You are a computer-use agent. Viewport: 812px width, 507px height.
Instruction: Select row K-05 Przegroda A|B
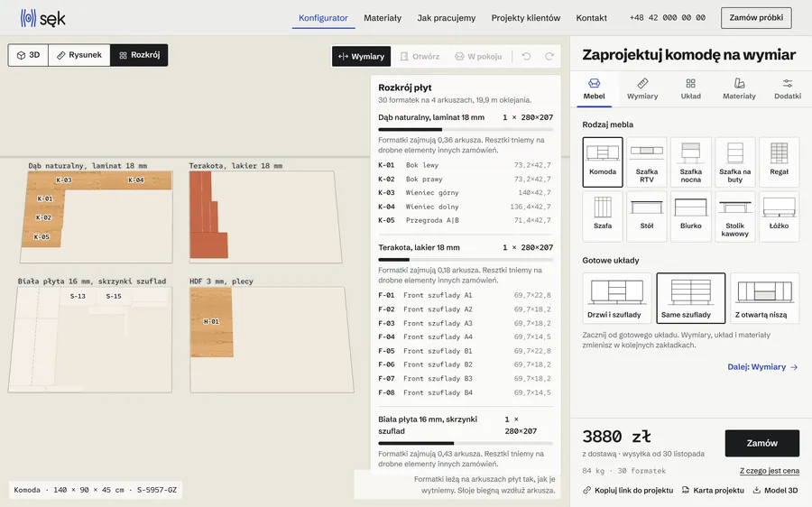click(x=466, y=220)
